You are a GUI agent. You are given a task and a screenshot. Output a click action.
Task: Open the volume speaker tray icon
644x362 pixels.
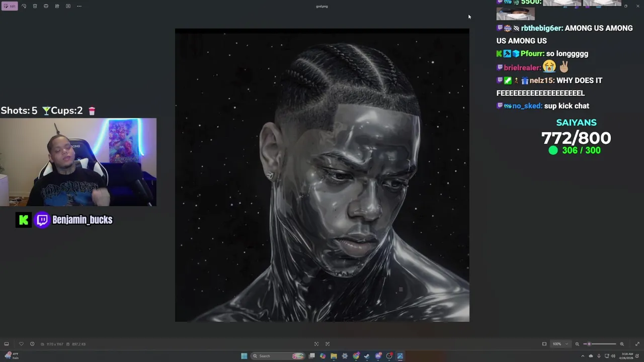(613, 356)
